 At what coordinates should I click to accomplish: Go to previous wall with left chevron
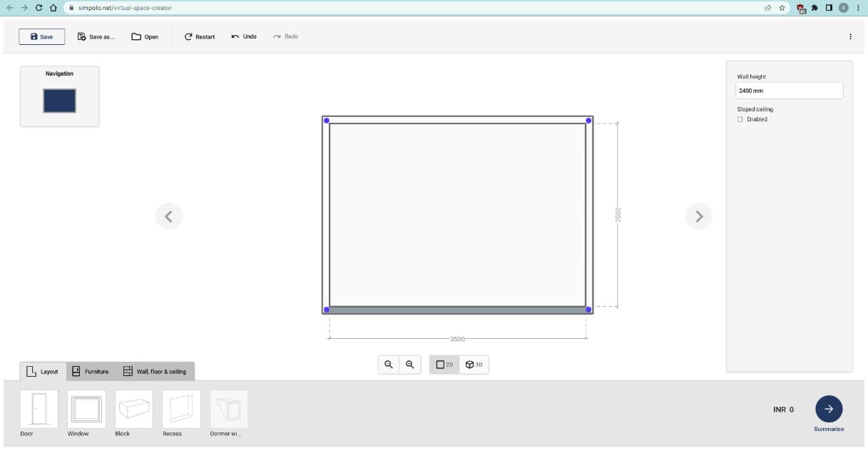[169, 216]
